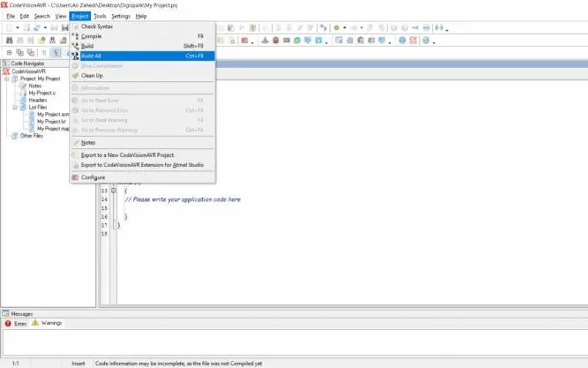The height and width of the screenshot is (368, 588).
Task: Click the red Errors icon in Messages
Action: tap(8, 323)
